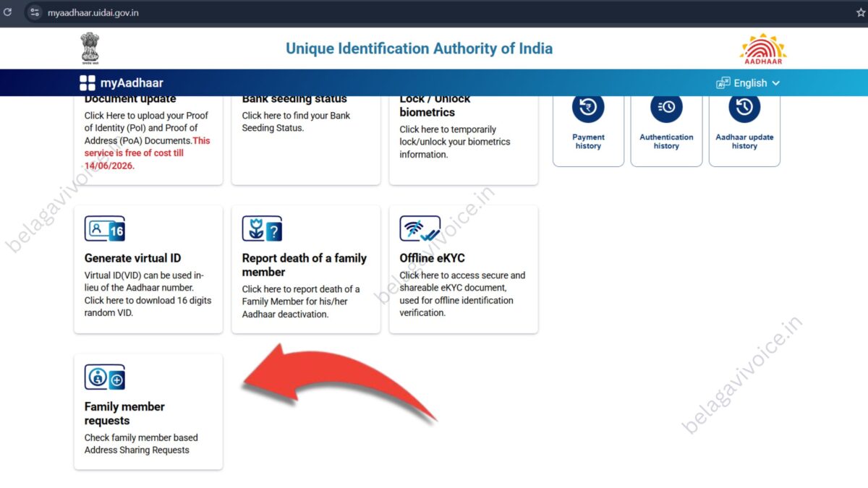868x488 pixels.
Task: Bookmark this page with star icon
Action: 860,12
